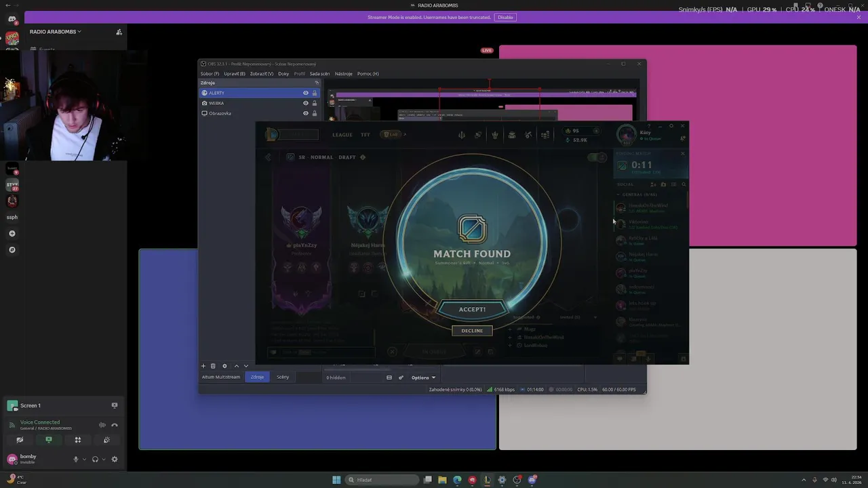Toggle Discord noise suppression icon
Screen dimensions: 868x488
(x=102, y=425)
